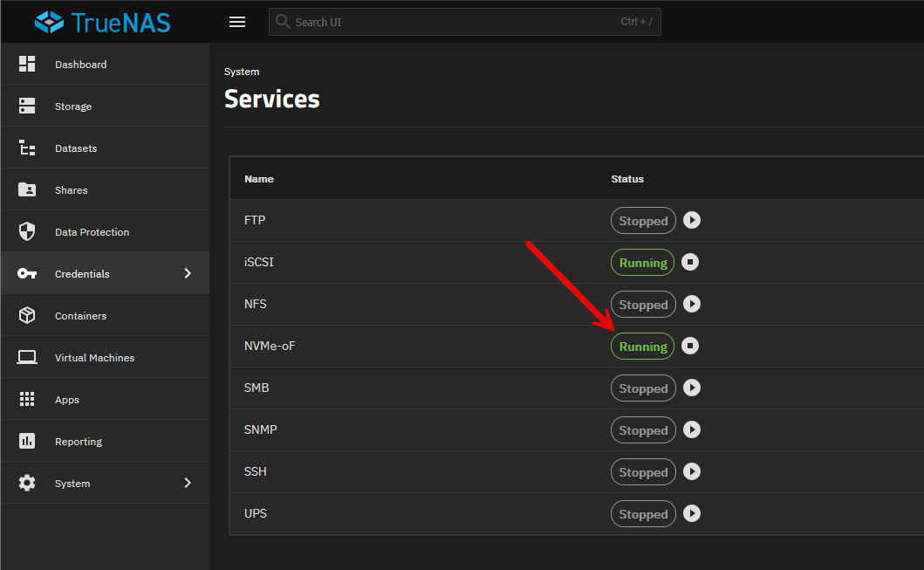924x570 pixels.
Task: Click the Shares folder icon
Action: [x=27, y=189]
